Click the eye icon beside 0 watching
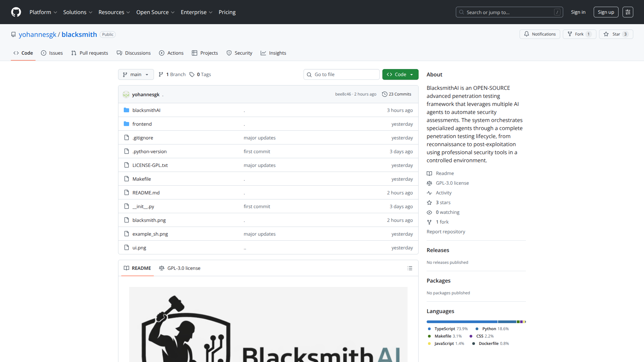This screenshot has height=362, width=644. click(x=429, y=213)
